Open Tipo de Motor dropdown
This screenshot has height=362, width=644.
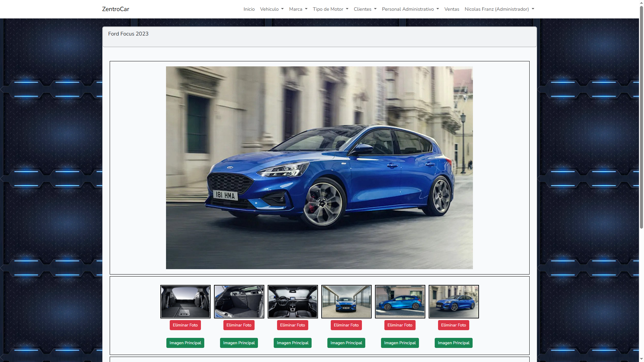tap(330, 9)
